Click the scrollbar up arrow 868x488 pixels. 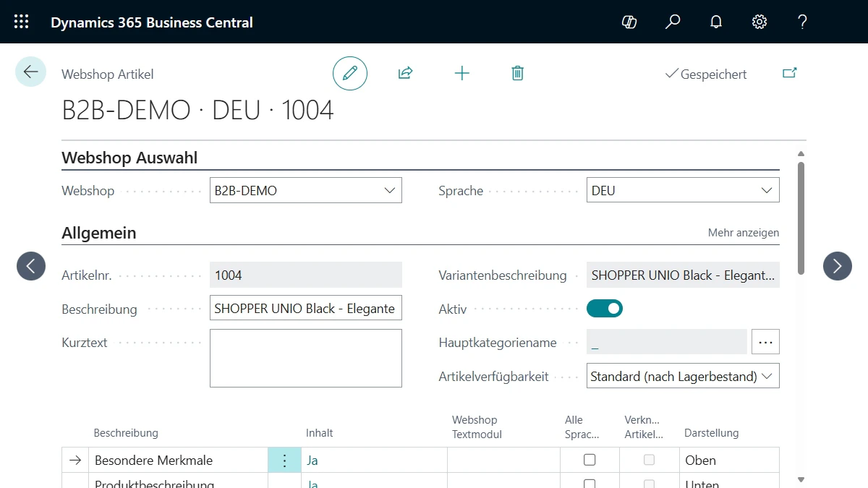click(x=801, y=153)
